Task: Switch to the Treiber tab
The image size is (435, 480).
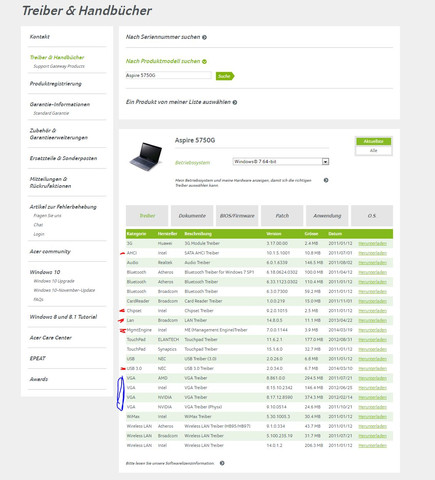Action: click(x=147, y=216)
